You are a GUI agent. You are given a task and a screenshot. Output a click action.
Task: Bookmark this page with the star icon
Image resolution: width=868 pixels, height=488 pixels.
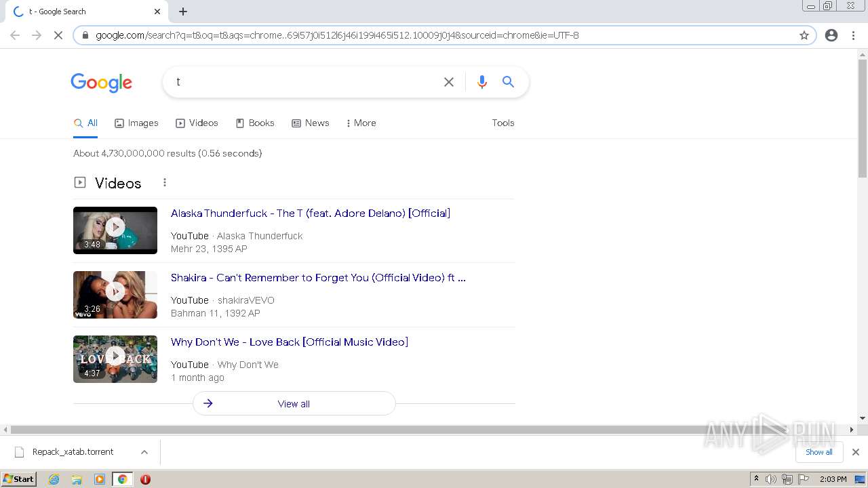804,35
